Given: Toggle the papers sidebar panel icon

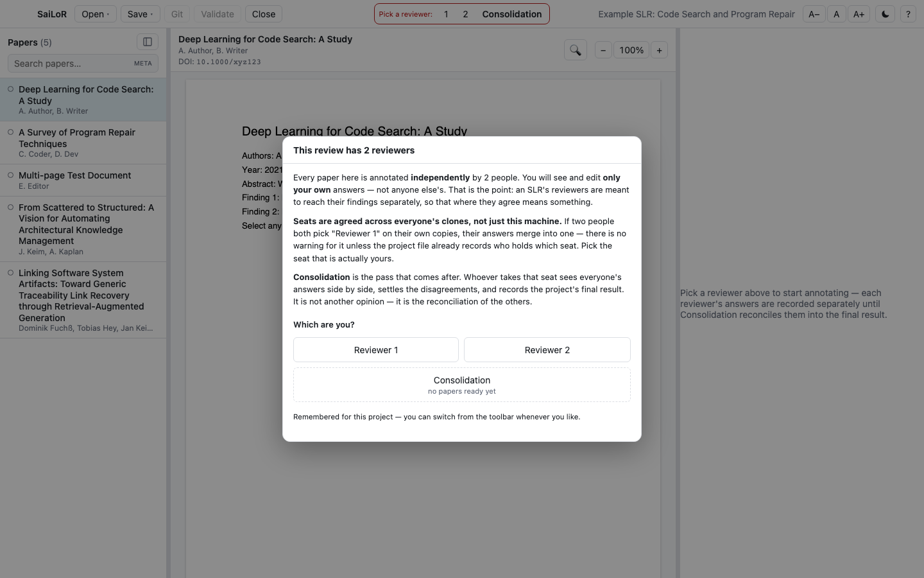Looking at the screenshot, I should 147,42.
